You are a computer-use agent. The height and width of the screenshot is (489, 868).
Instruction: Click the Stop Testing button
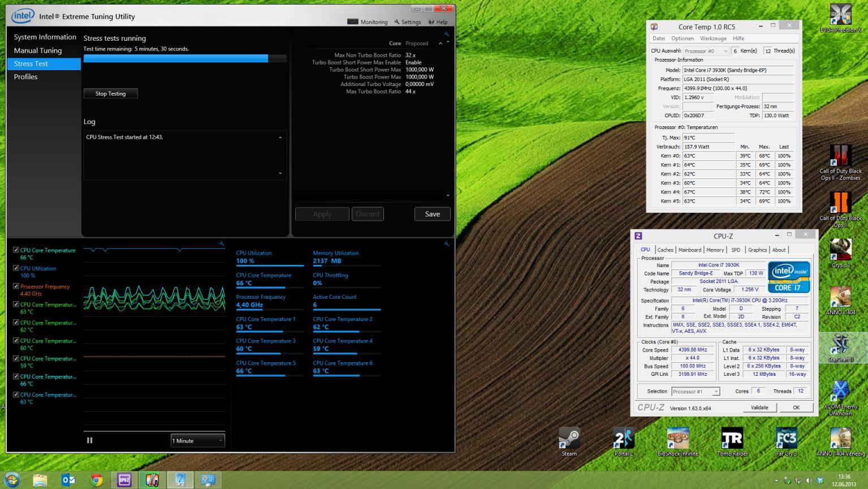click(x=111, y=93)
